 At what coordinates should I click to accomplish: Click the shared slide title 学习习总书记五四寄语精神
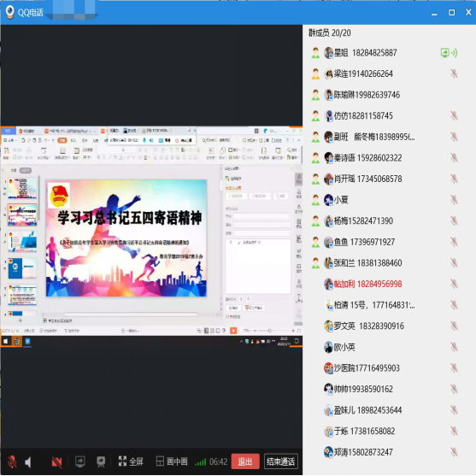click(x=130, y=218)
